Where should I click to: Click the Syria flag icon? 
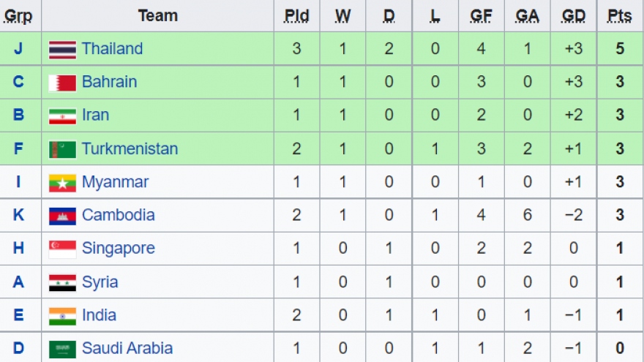(x=62, y=282)
